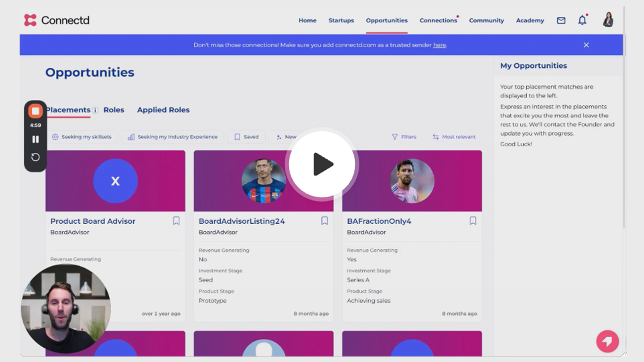Screen dimensions: 644x362
Task: Click the Placements info icon
Action: (x=95, y=110)
